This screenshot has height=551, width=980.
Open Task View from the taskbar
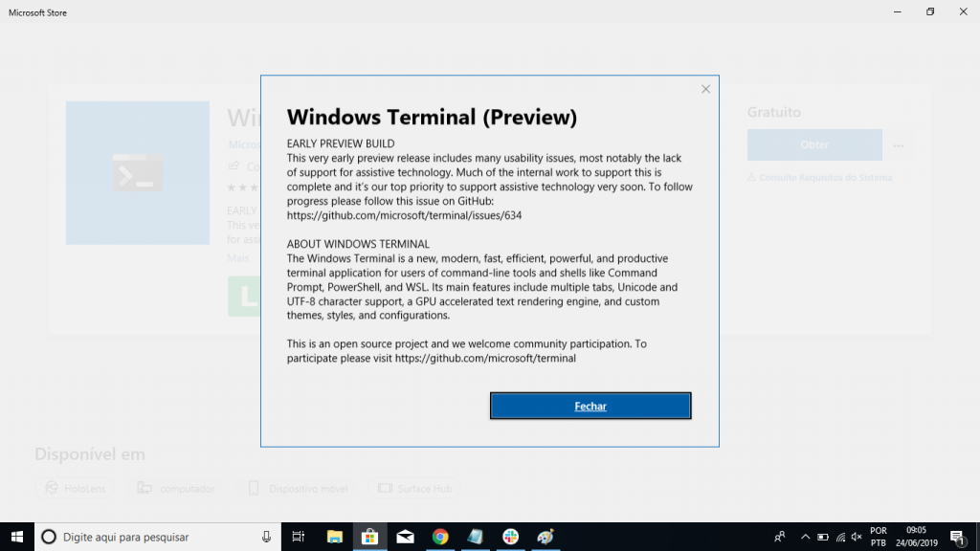coord(299,537)
